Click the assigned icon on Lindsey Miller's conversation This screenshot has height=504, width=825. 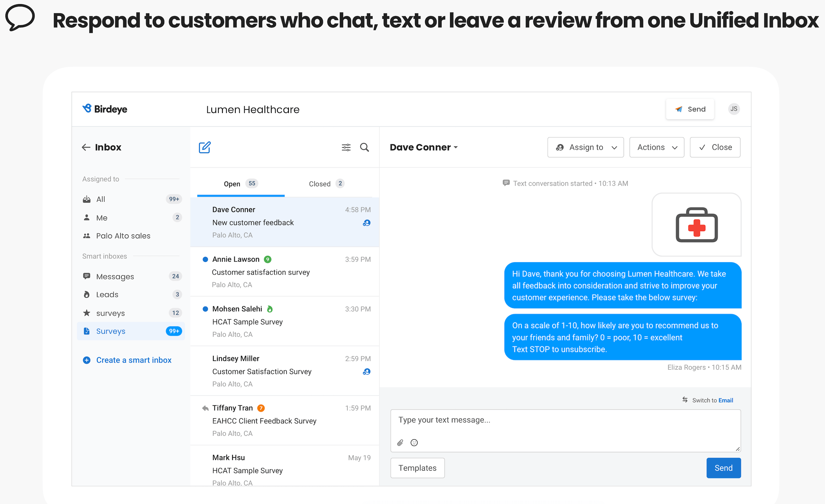pyautogui.click(x=367, y=372)
